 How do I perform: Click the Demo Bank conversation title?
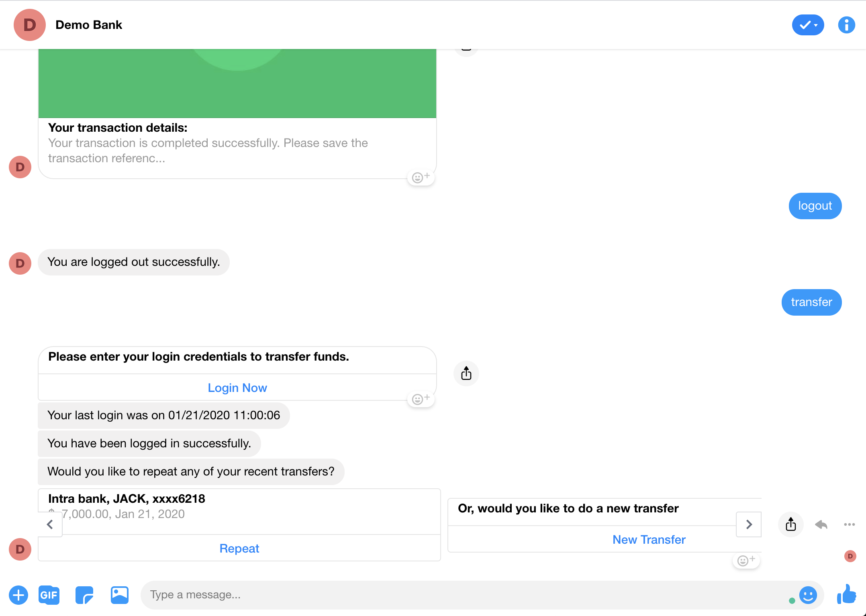[x=89, y=25]
